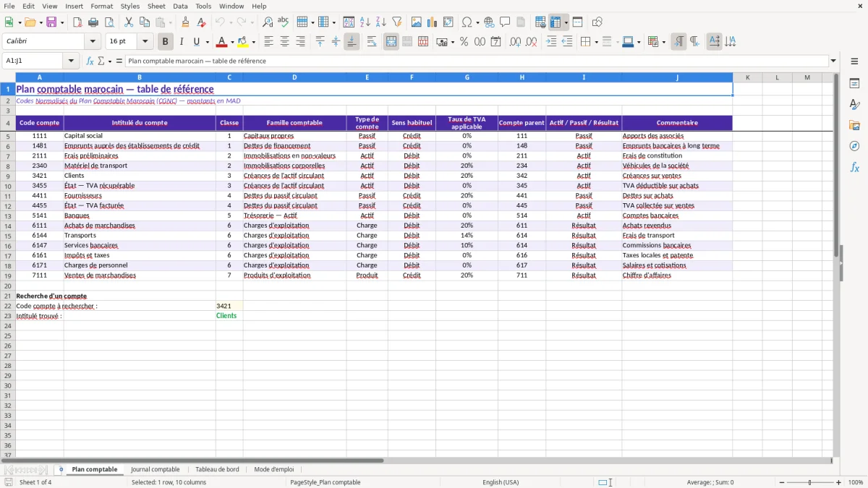The image size is (868, 488).
Task: Open the font name dropdown
Action: 93,42
